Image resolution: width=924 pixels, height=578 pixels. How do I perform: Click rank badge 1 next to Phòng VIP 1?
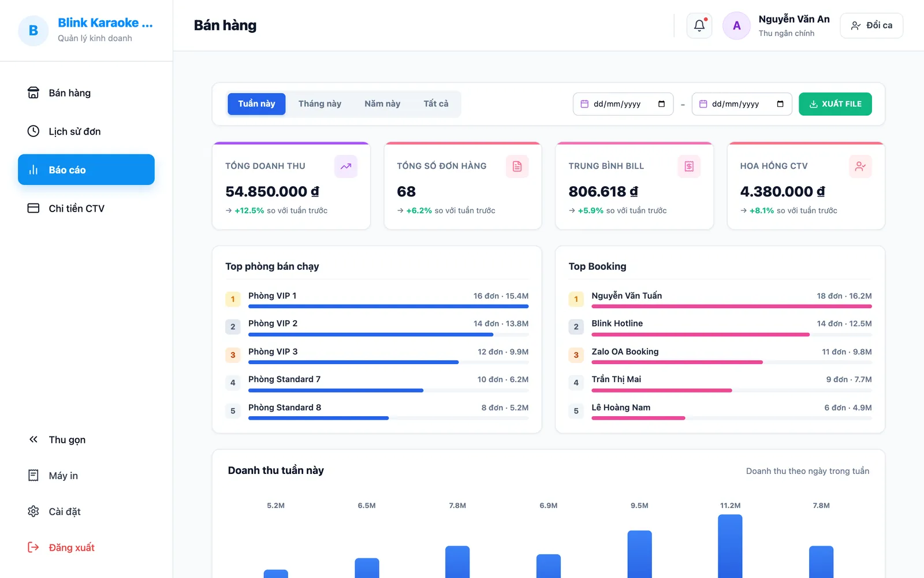[233, 299]
